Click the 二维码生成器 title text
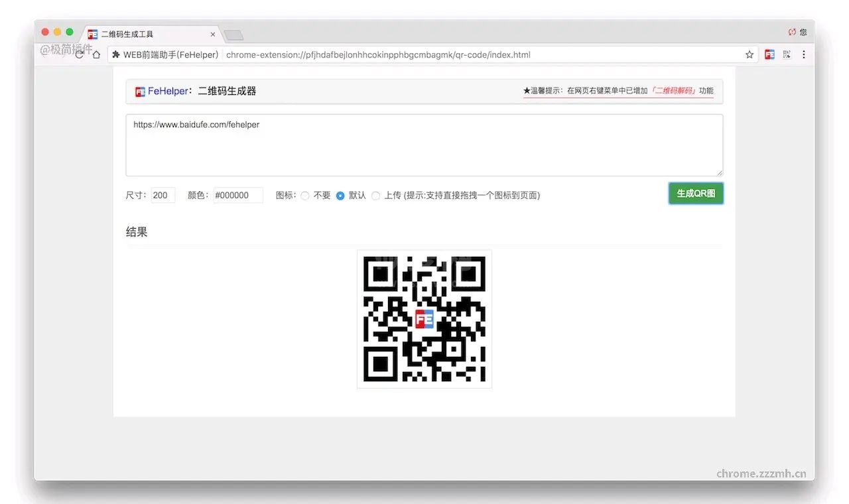 pos(227,92)
